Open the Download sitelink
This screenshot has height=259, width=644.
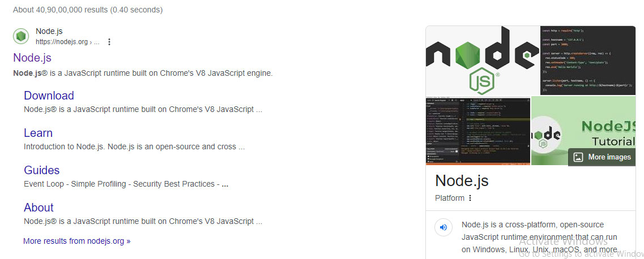49,96
